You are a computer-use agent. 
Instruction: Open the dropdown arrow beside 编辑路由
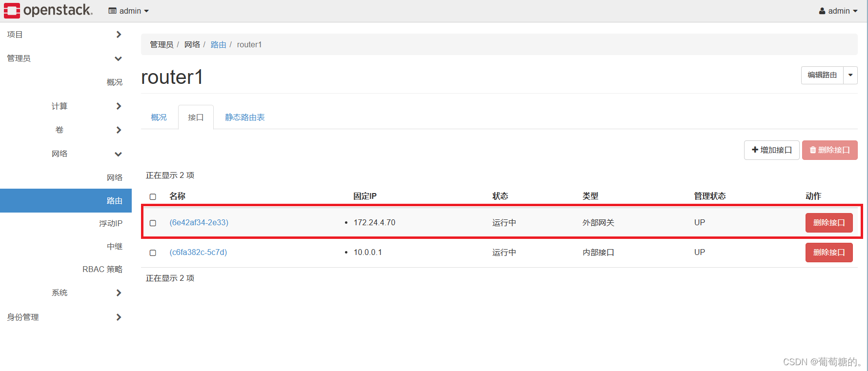pyautogui.click(x=850, y=75)
